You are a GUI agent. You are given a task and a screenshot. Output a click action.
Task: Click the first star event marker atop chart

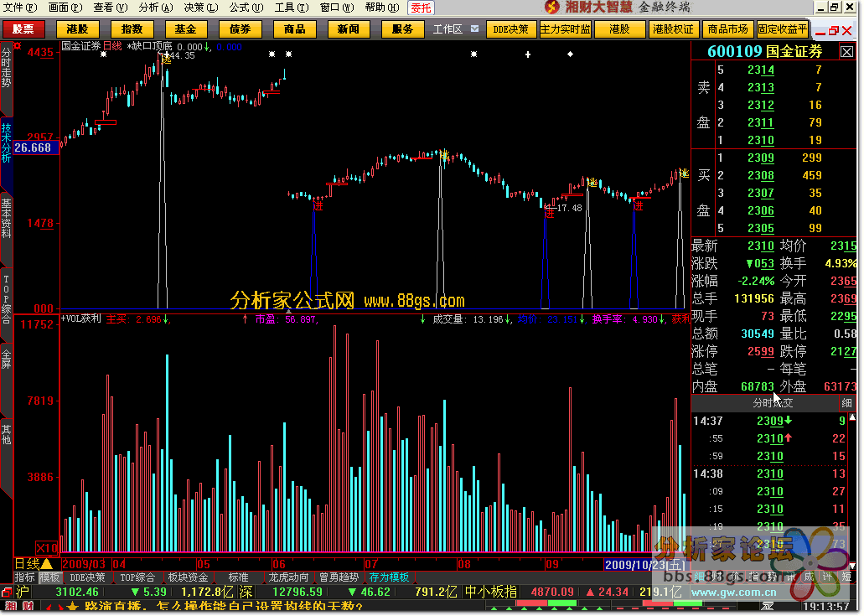(x=104, y=54)
